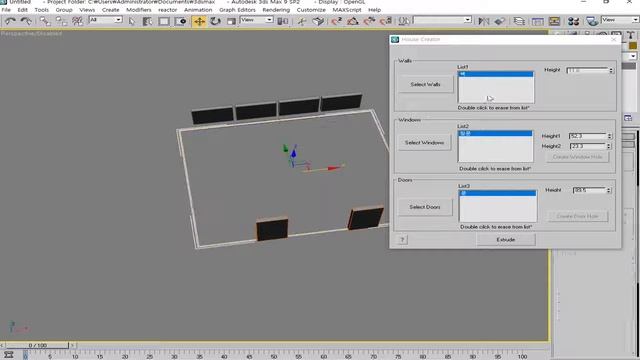Viewport: 640px width, 360px height.
Task: Toggle the 3D Snaps magnet button
Action: pyautogui.click(x=337, y=21)
